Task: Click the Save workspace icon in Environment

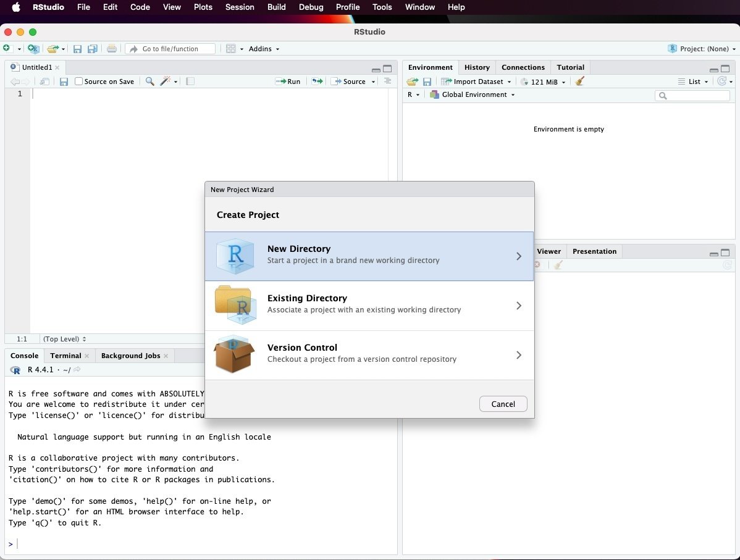Action: click(x=427, y=81)
